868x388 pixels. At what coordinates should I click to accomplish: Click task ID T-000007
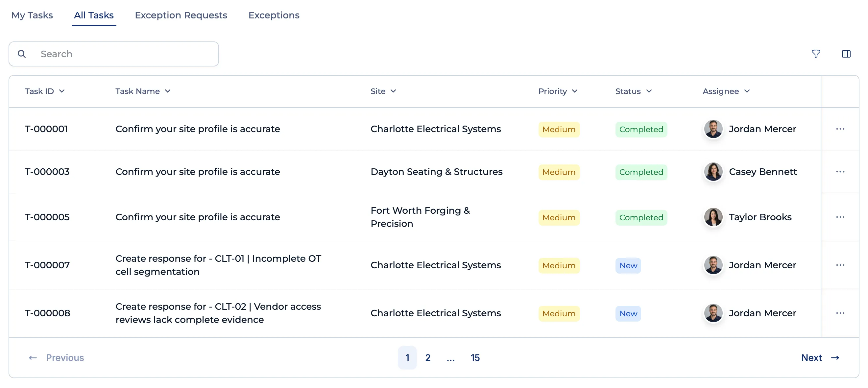pyautogui.click(x=47, y=265)
